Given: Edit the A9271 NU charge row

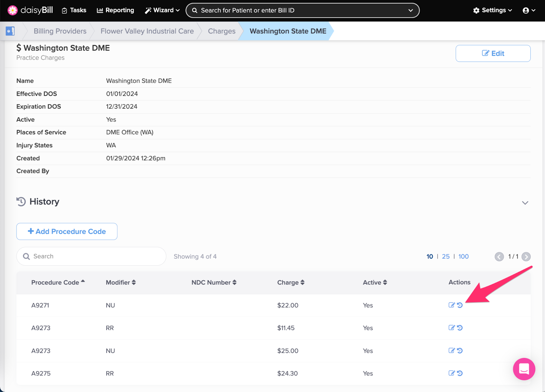Looking at the screenshot, I should [x=452, y=305].
